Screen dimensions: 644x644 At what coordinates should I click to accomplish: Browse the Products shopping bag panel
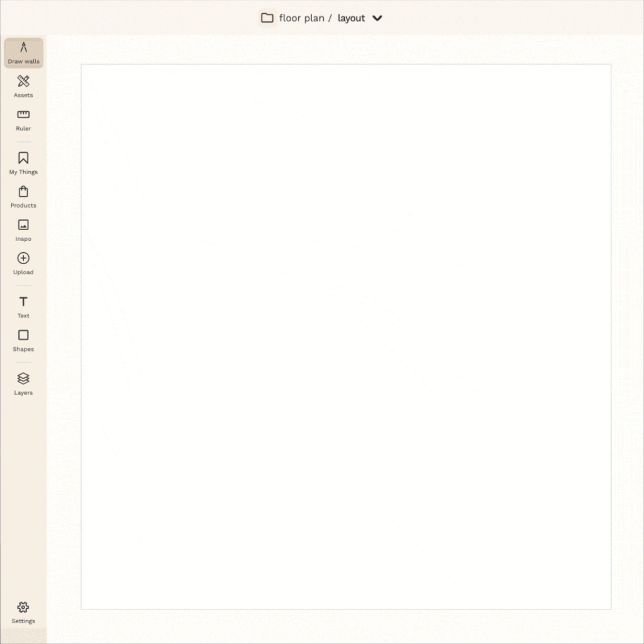pos(23,192)
